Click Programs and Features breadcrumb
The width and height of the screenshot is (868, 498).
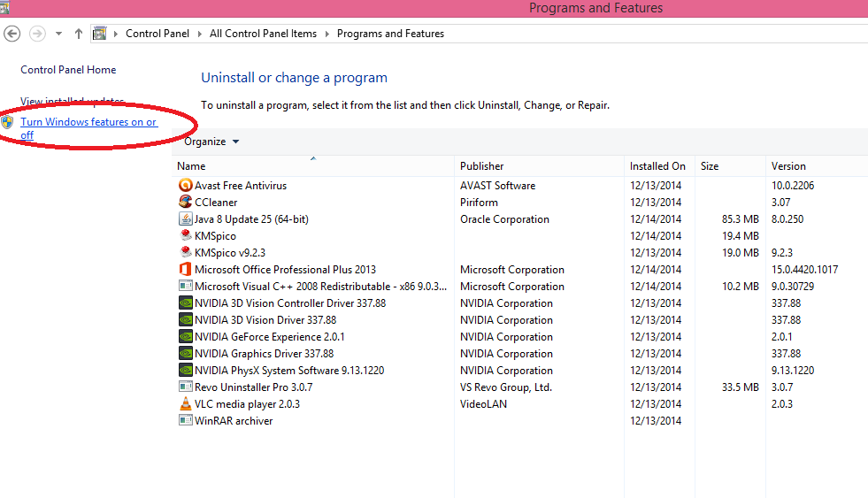tap(390, 34)
